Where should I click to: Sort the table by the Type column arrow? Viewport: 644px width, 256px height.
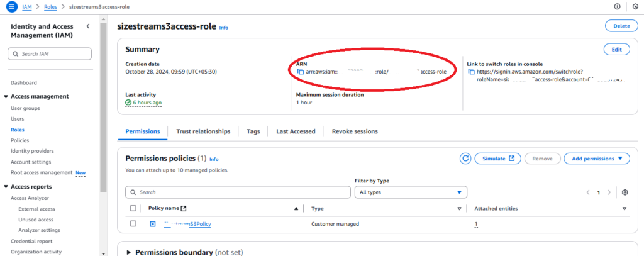[460, 209]
